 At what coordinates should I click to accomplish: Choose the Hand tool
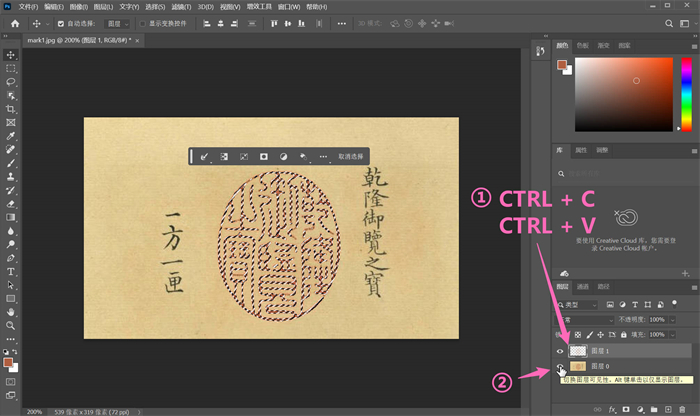click(11, 311)
